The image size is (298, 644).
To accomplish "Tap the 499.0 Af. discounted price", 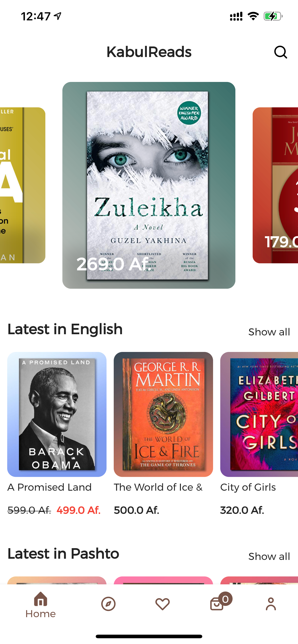I will 79,510.
